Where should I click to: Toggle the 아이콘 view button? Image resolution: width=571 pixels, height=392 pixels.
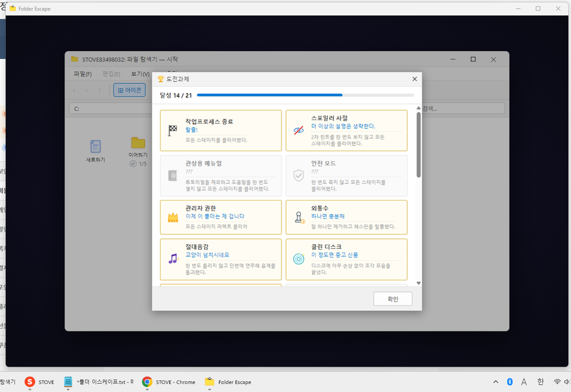coord(130,90)
